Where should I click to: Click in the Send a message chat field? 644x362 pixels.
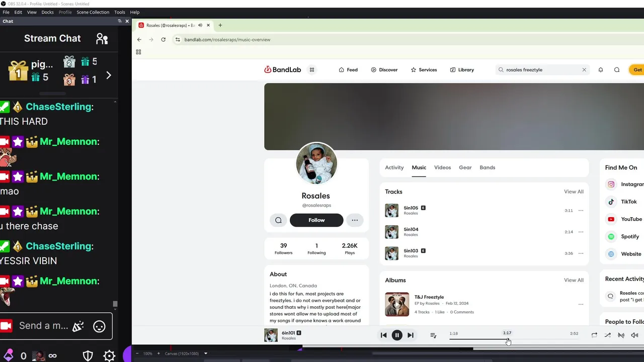pyautogui.click(x=44, y=326)
